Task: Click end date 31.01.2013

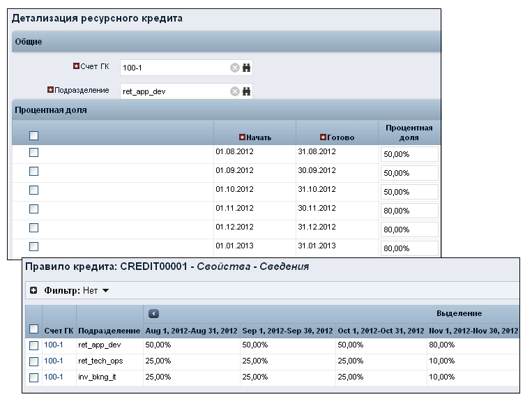Action: pos(317,246)
